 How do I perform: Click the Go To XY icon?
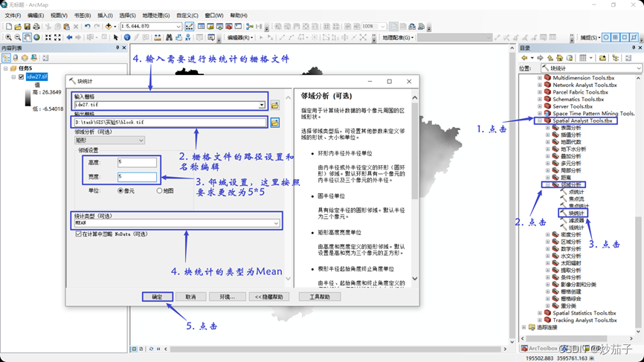point(187,37)
